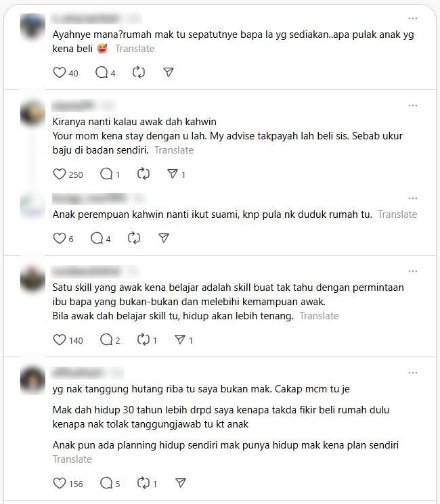Open more options for 'Satu skill' comment
This screenshot has width=440, height=504.
(413, 271)
